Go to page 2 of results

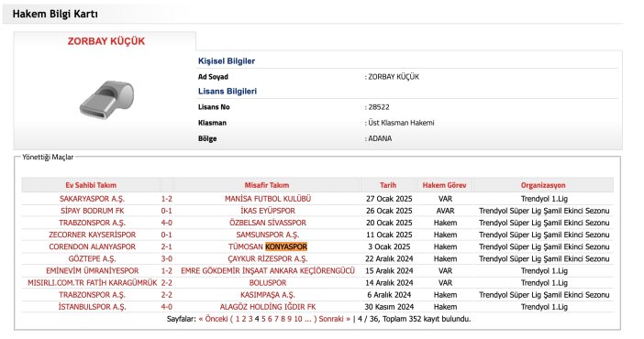click(x=243, y=319)
